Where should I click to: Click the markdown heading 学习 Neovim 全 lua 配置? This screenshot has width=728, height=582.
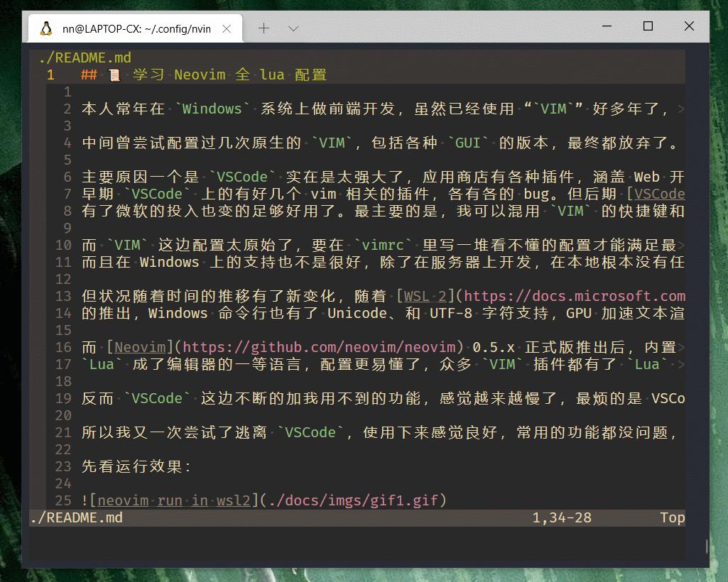213,74
